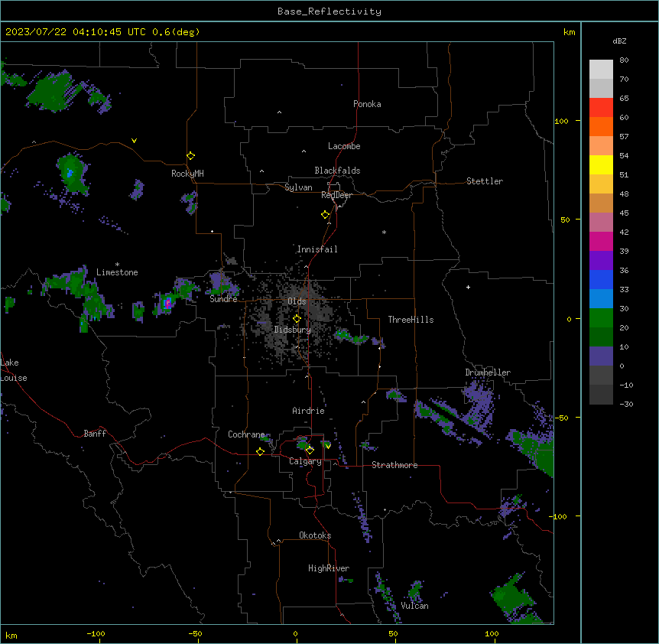Click the Sylvan label

pyautogui.click(x=298, y=187)
